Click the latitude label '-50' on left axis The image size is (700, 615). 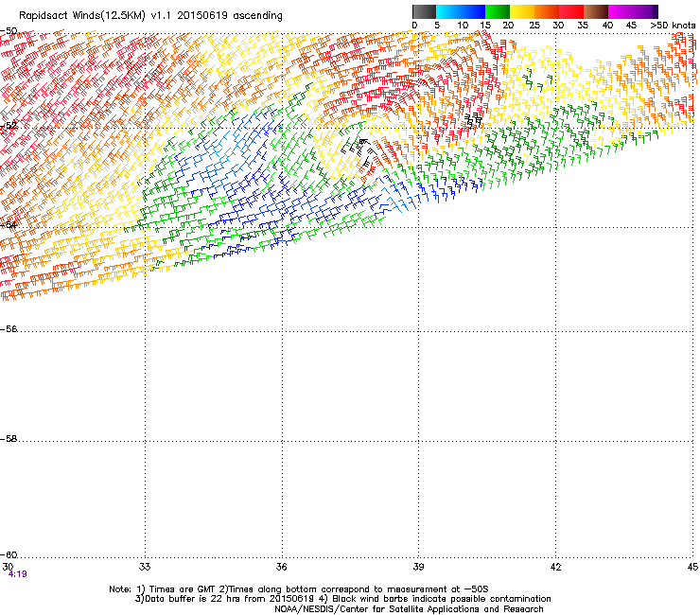[9, 31]
